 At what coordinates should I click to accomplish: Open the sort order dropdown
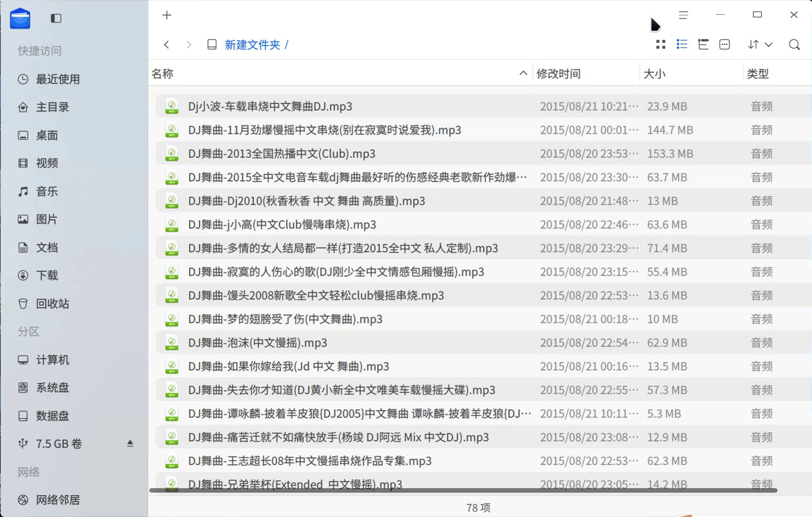point(760,44)
